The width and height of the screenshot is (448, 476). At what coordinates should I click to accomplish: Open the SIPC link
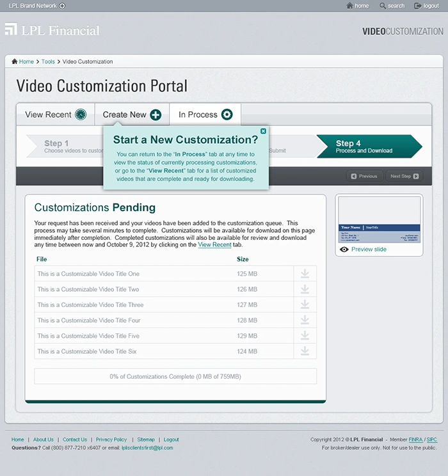pos(431,440)
